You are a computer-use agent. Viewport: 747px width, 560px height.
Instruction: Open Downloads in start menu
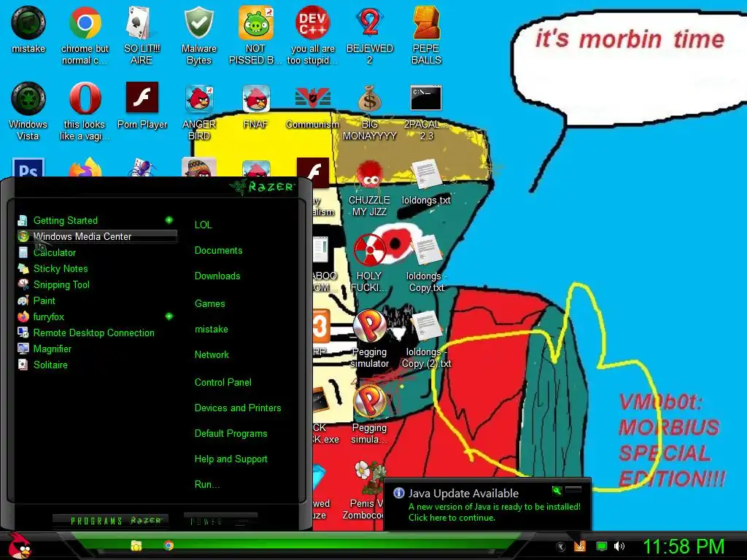[217, 276]
